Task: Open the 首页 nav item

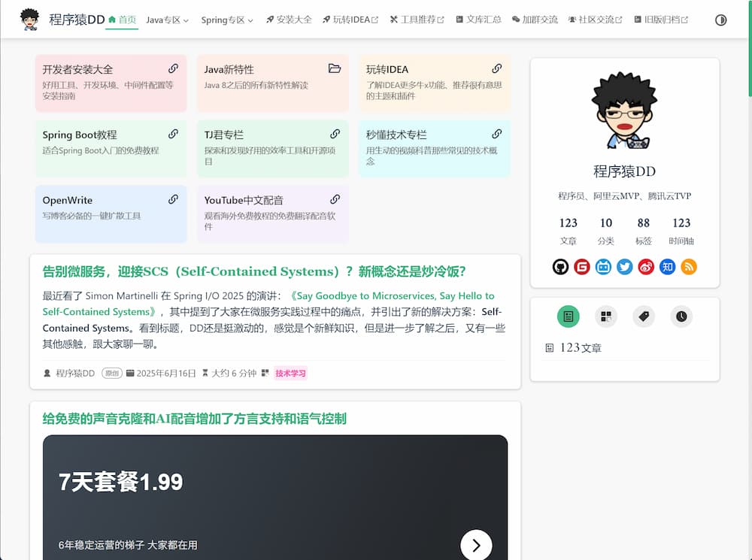Action: [x=122, y=20]
